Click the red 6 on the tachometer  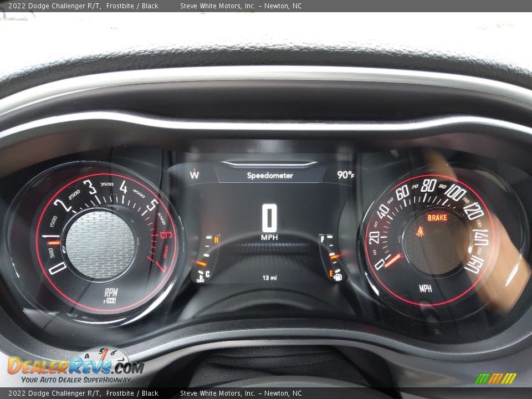[x=166, y=235]
